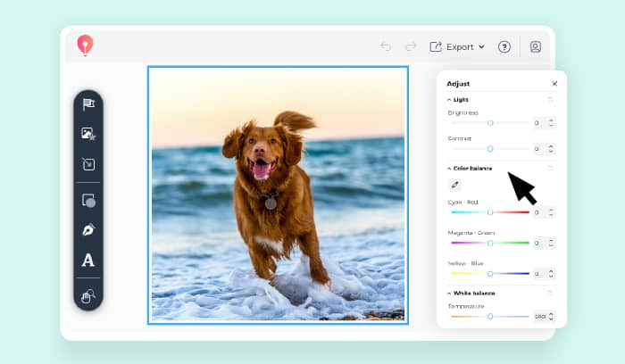Click the Vectr balloon logo

pos(85,45)
